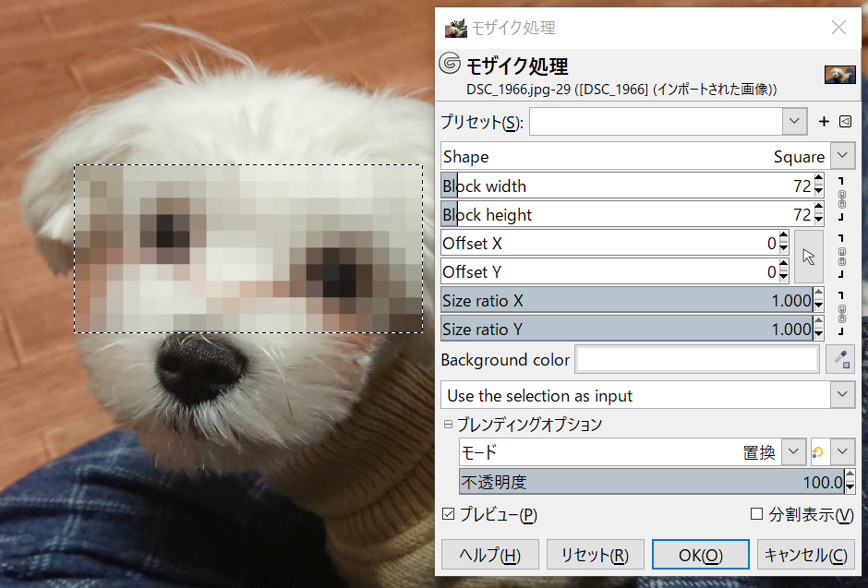Save current settings as named preset (plus icon)
This screenshot has width=868, height=588.
[x=824, y=122]
